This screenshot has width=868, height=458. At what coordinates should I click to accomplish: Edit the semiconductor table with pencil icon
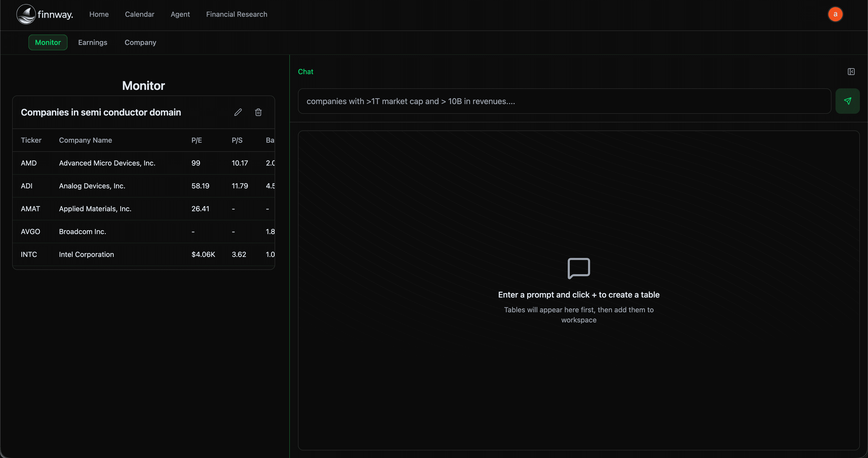pyautogui.click(x=238, y=112)
